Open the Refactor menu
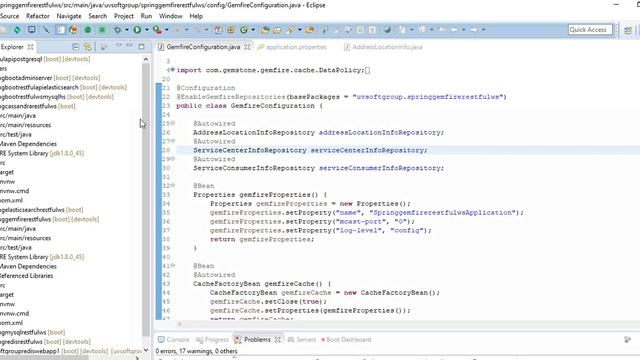Screen dimensions: 640x360 tap(38, 16)
